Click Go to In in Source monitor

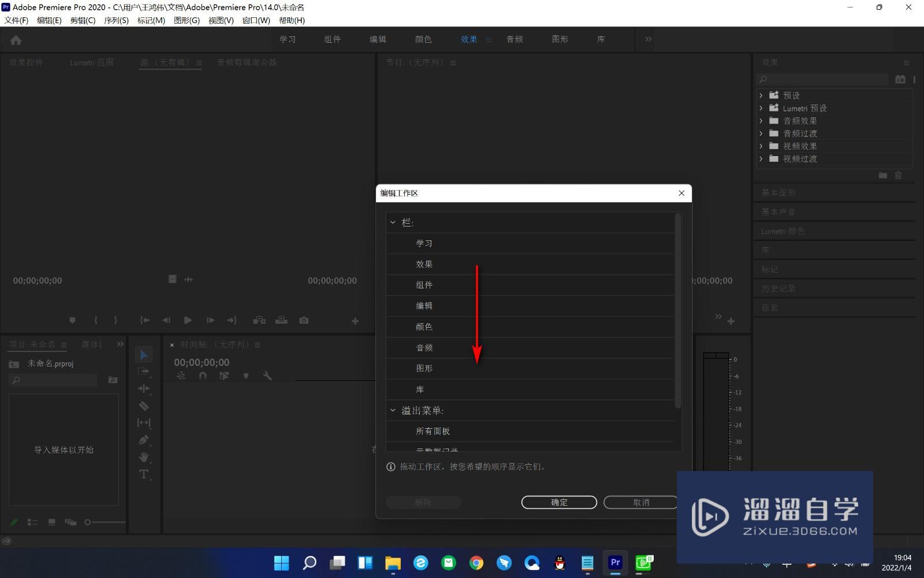(x=144, y=320)
